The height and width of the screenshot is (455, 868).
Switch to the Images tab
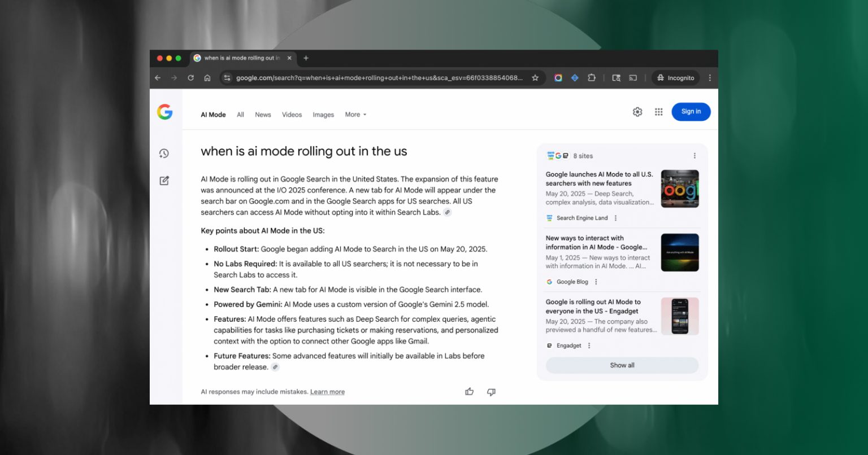pos(323,115)
